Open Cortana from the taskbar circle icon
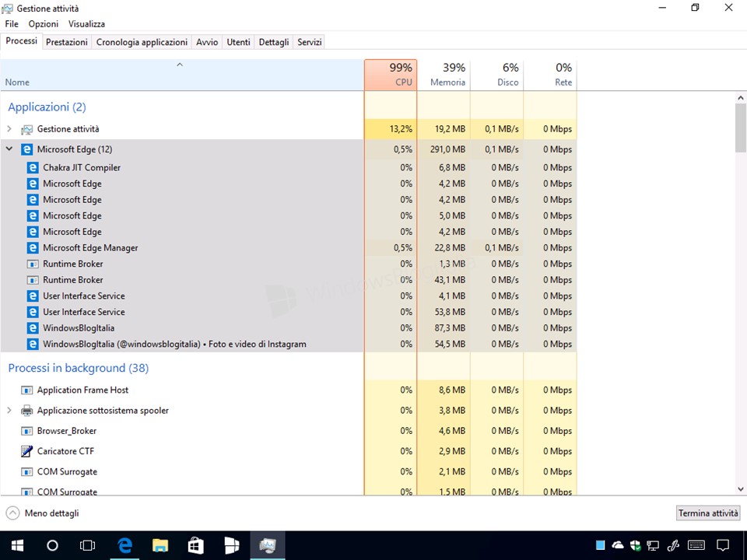Image resolution: width=747 pixels, height=560 pixels. pos(52,546)
